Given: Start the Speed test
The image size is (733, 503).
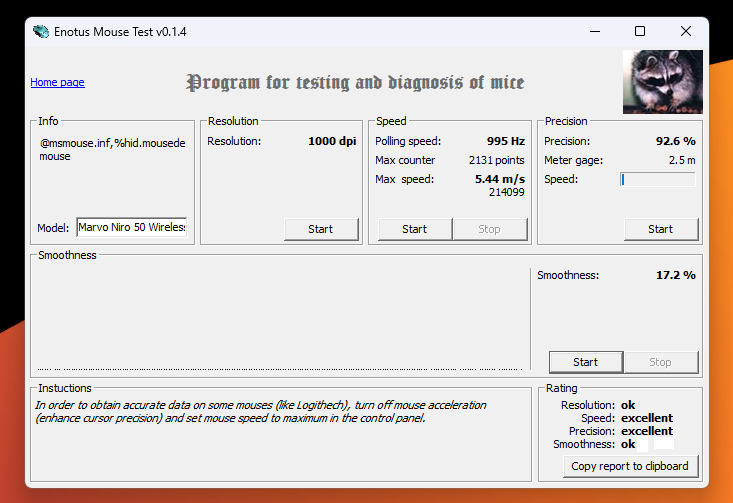Looking at the screenshot, I should 414,229.
